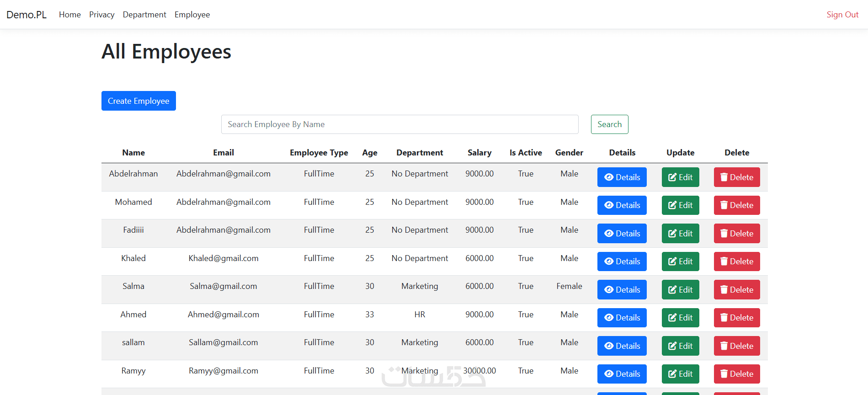The height and width of the screenshot is (395, 868).
Task: Click the trash icon in Ramyy's Delete button
Action: tap(724, 374)
